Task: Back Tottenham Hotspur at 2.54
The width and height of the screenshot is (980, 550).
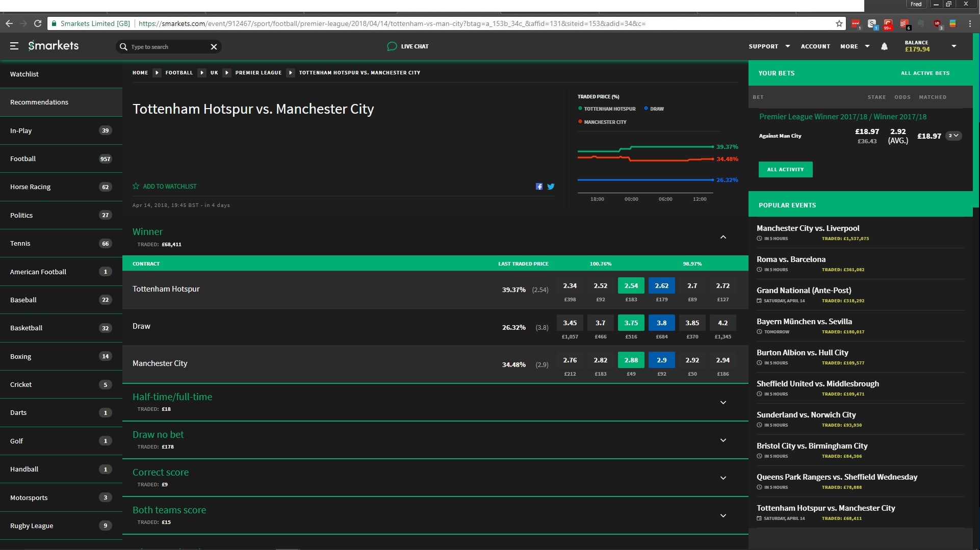Action: click(x=631, y=286)
